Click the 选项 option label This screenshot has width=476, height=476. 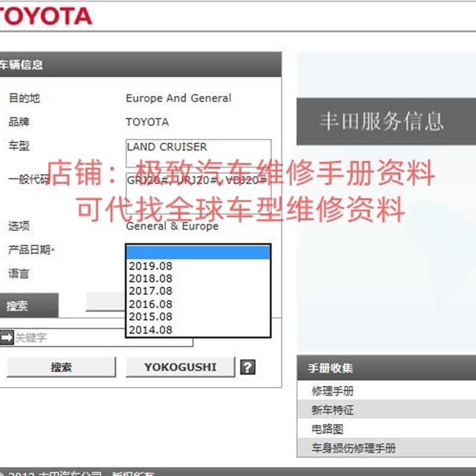18,226
